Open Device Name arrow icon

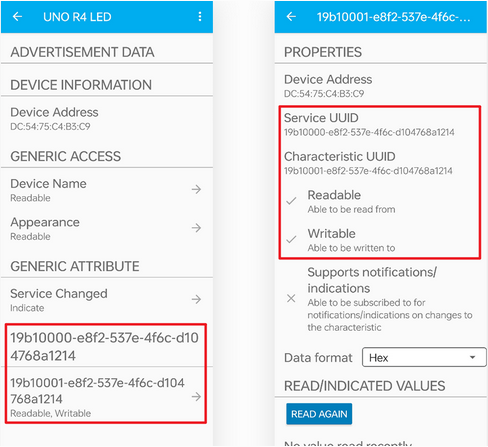(196, 189)
